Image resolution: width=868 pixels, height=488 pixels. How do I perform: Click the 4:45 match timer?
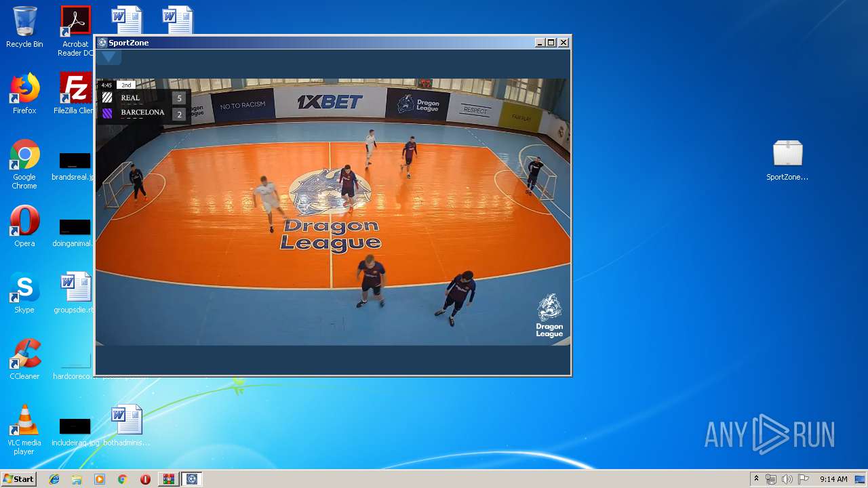(x=106, y=85)
